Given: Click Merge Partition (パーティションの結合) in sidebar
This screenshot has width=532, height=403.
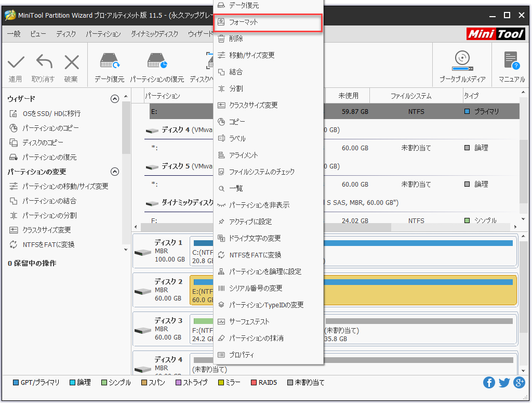Looking at the screenshot, I should pyautogui.click(x=43, y=201).
